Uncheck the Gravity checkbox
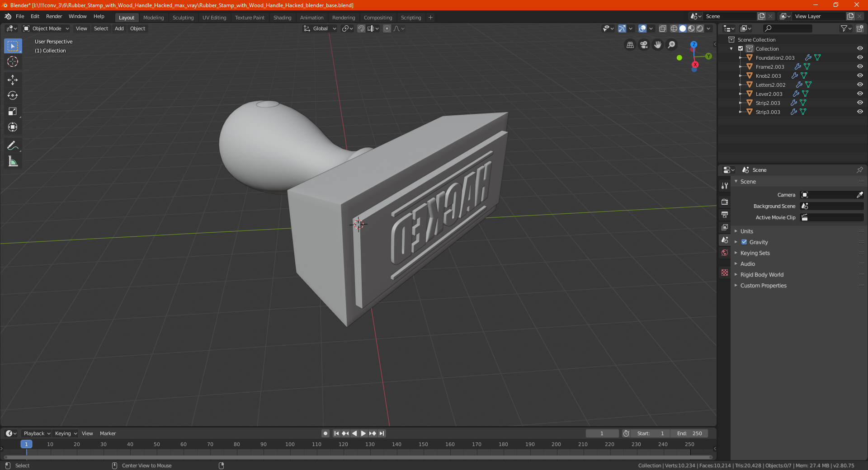Screen dimensions: 868x470 point(744,242)
